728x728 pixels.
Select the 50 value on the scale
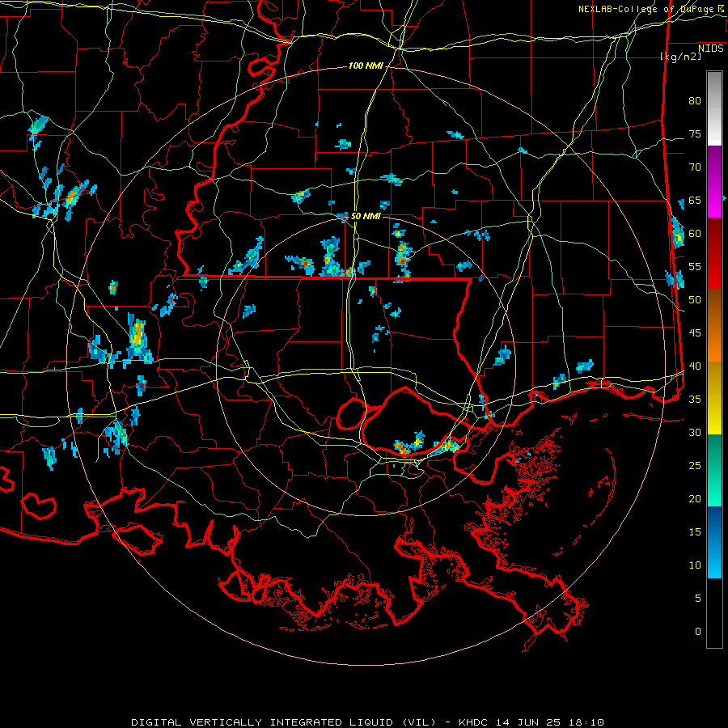(x=695, y=300)
